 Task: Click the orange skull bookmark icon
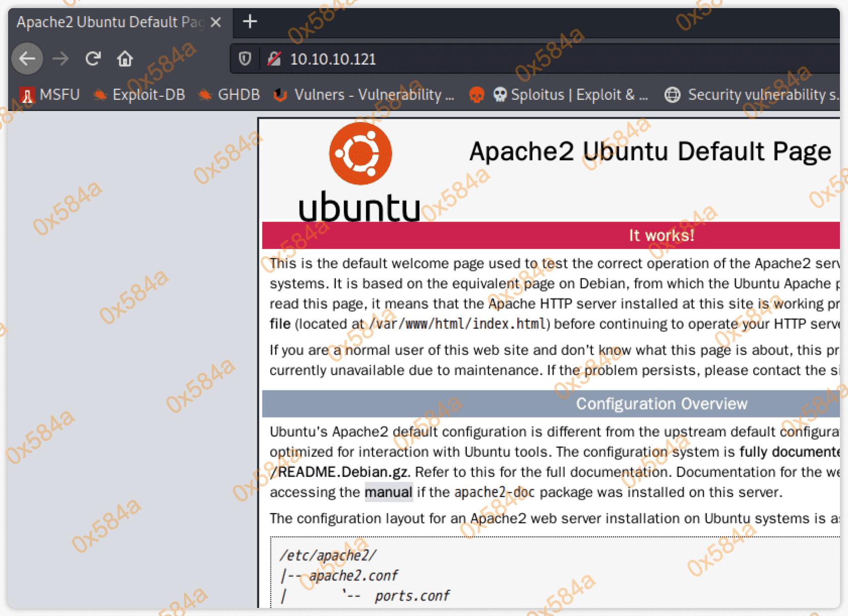(x=476, y=95)
